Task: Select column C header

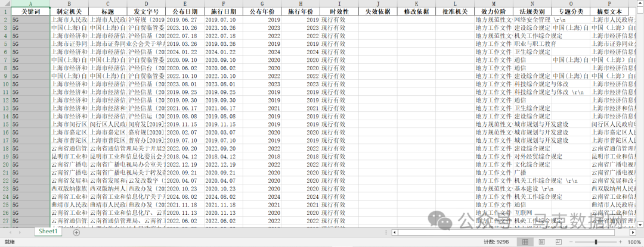Action: click(107, 4)
